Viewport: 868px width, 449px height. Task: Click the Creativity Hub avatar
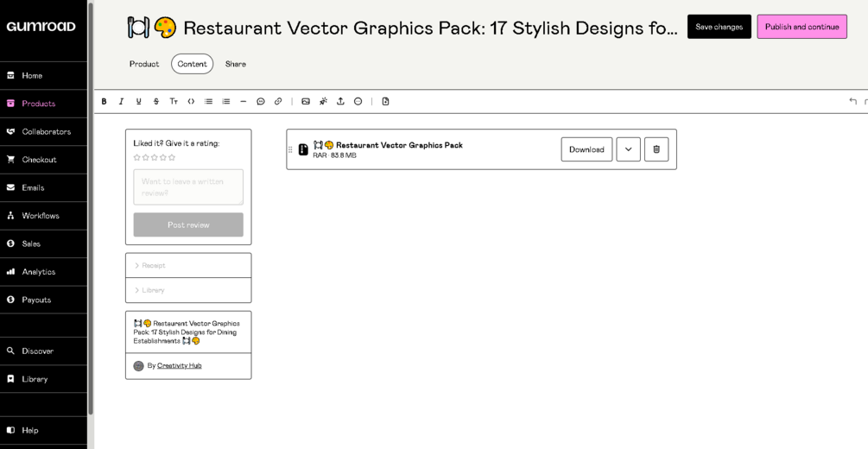coord(138,366)
